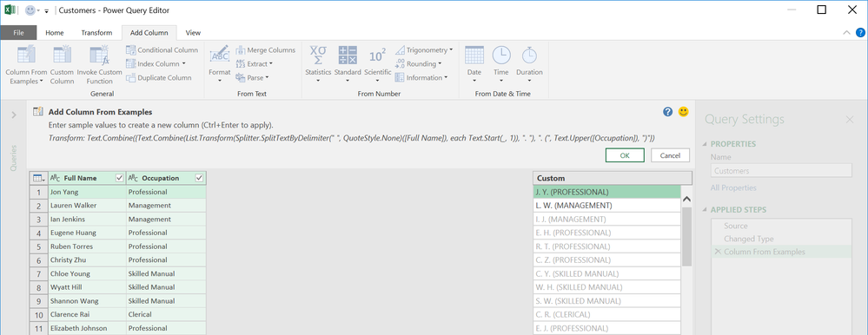
Task: Expand the Queries pane chevron
Action: pyautogui.click(x=14, y=115)
